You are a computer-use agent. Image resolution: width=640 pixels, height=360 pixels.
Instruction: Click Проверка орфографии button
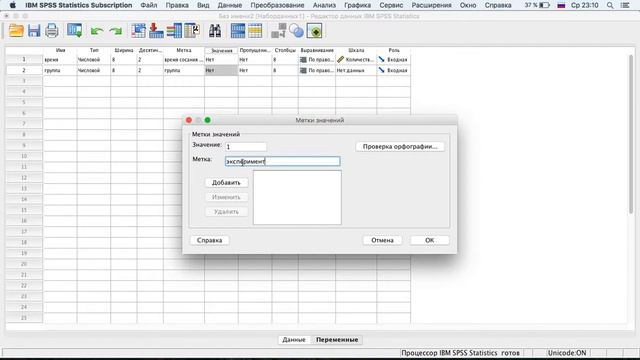[400, 147]
